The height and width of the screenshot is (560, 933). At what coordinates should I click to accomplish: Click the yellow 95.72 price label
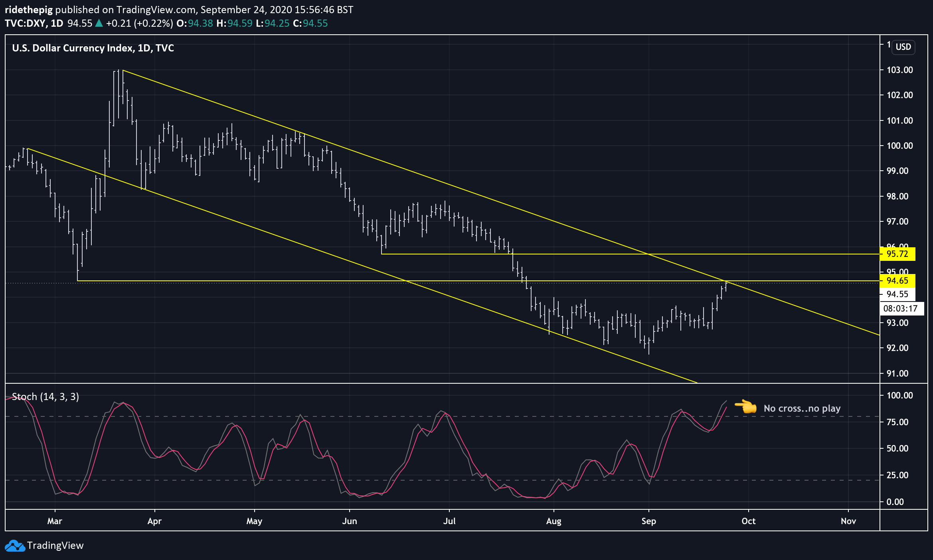(x=897, y=254)
